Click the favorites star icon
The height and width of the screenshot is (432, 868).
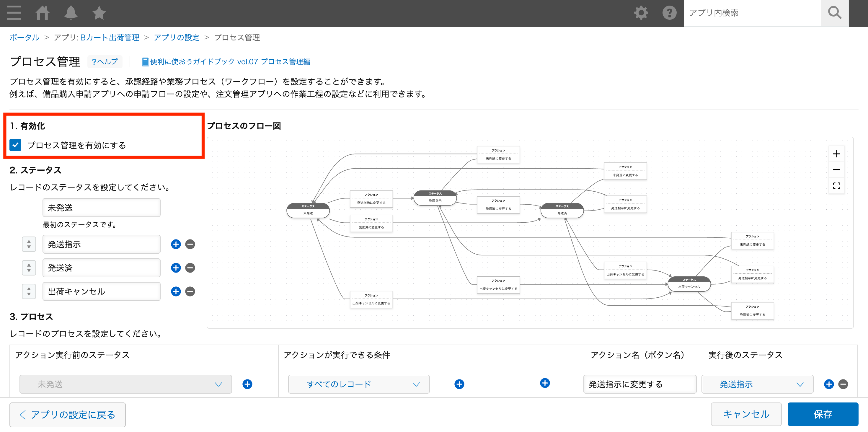pos(99,13)
